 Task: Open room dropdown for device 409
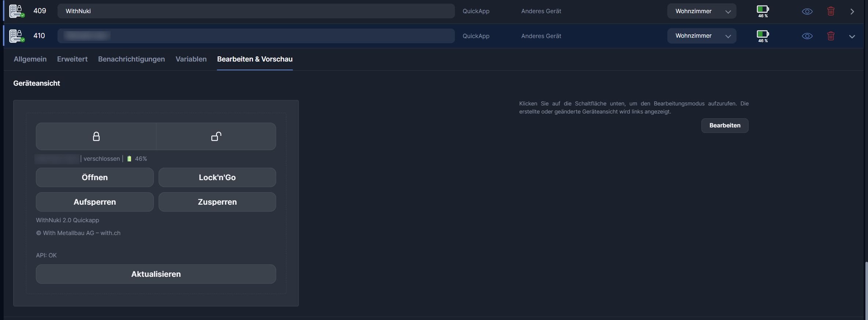pyautogui.click(x=701, y=11)
